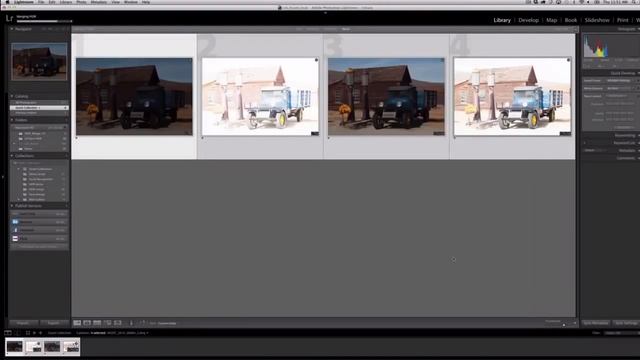Switch to Compare view in toolbar
This screenshot has width=640, height=360.
[97, 323]
